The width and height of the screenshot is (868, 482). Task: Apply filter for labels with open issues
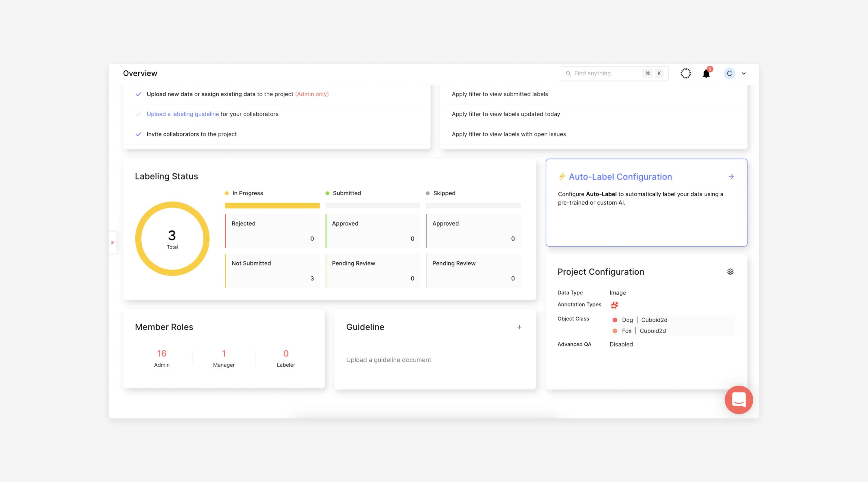pyautogui.click(x=509, y=134)
